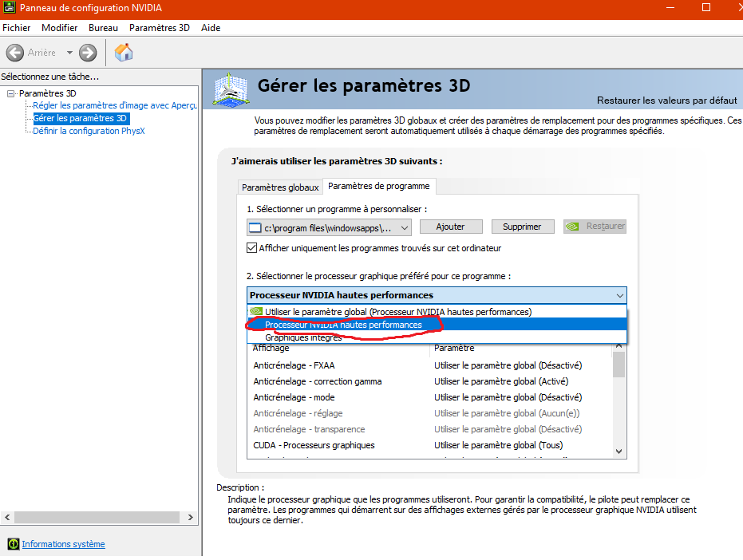Click the 3D settings header icon
743x560 pixels.
pyautogui.click(x=231, y=89)
